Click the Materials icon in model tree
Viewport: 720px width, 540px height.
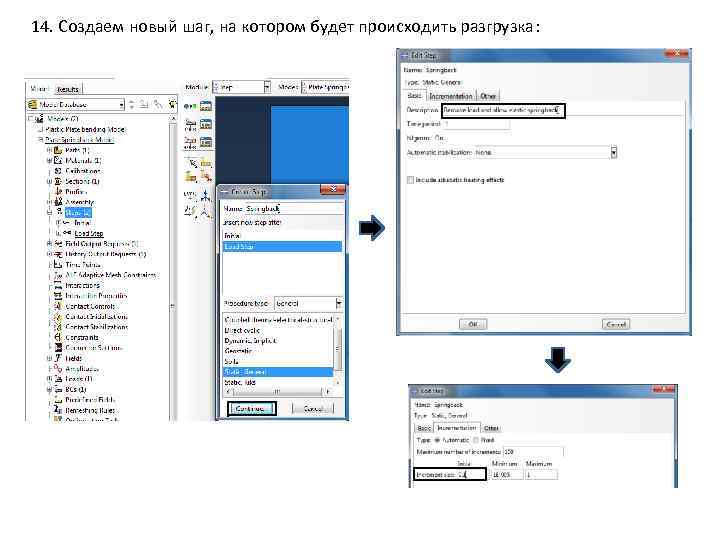click(x=58, y=160)
